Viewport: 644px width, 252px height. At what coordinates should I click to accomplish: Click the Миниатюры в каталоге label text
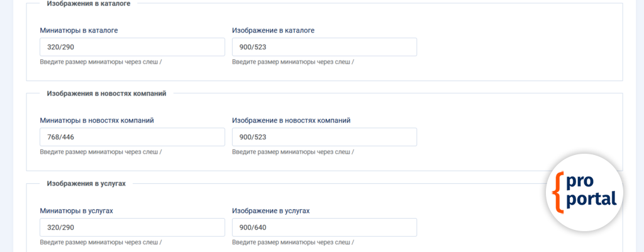pos(79,30)
